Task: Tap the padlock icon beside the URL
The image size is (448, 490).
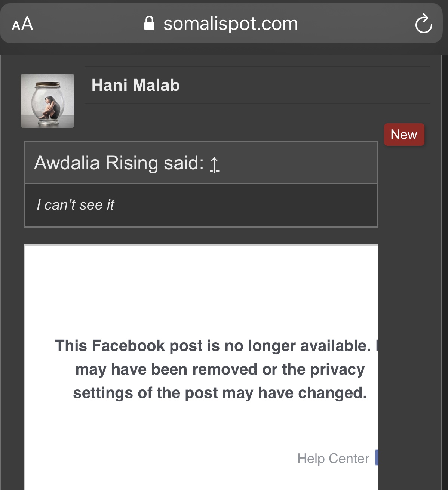Action: 149,23
